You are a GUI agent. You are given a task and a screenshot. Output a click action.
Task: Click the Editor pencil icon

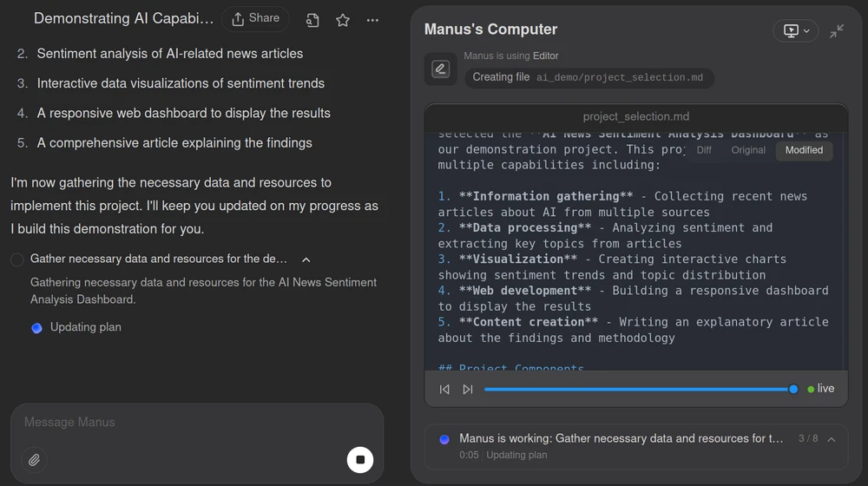click(x=441, y=69)
